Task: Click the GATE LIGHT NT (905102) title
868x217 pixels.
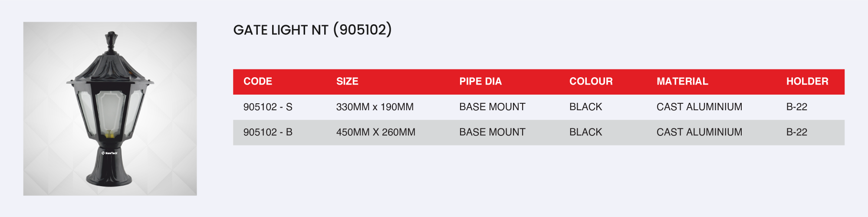Action: [x=312, y=30]
